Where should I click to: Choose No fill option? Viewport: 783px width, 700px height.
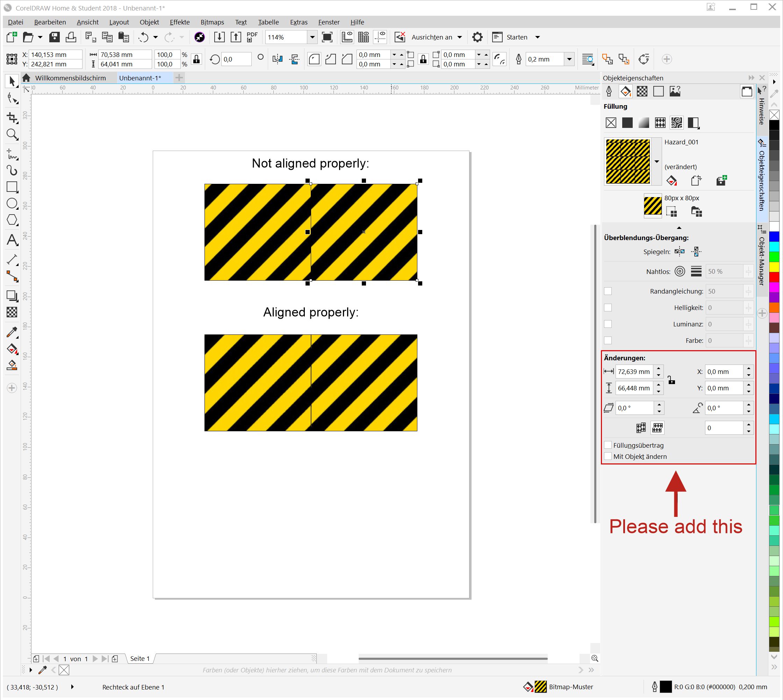pos(611,123)
